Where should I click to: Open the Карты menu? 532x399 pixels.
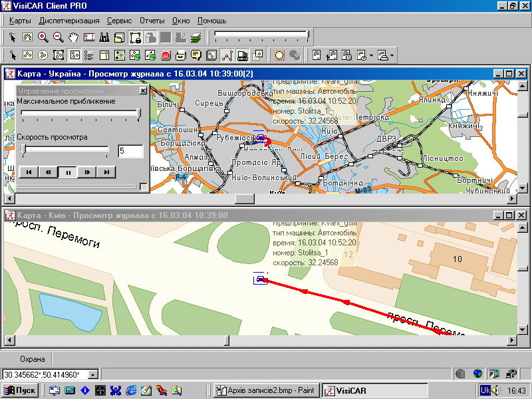tap(20, 21)
